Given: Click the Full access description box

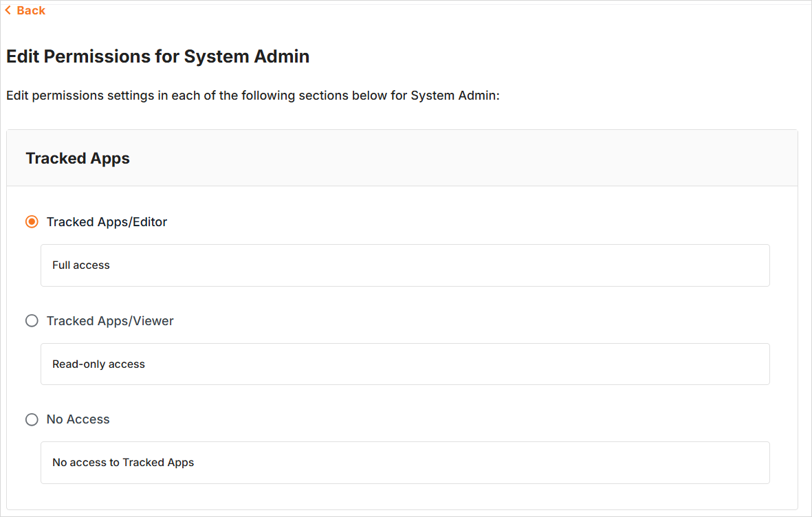Looking at the screenshot, I should pyautogui.click(x=404, y=265).
